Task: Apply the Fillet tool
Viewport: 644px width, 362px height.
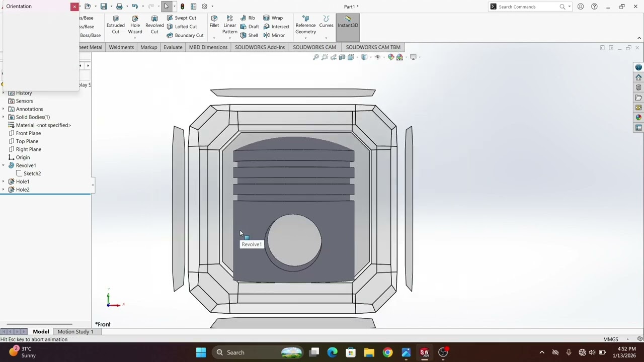Action: (x=214, y=22)
